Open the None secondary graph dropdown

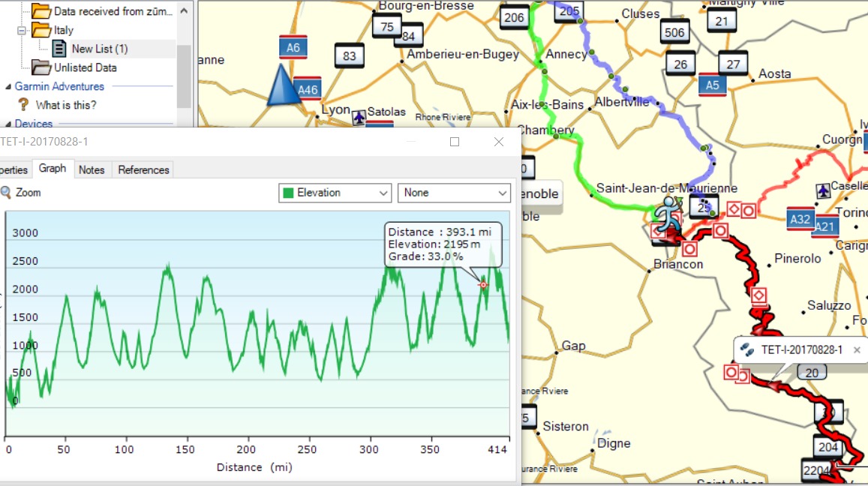coord(454,193)
